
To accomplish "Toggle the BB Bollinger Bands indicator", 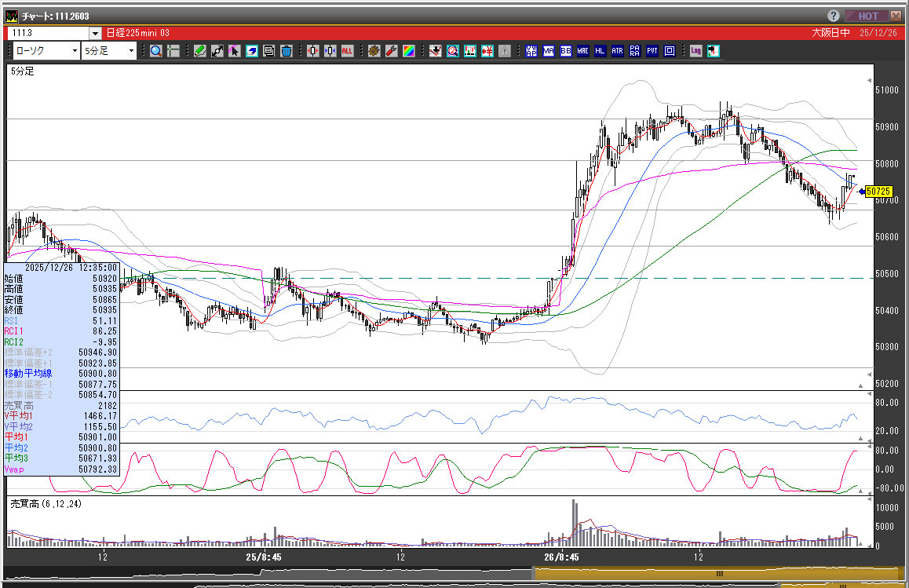I will click(x=566, y=51).
